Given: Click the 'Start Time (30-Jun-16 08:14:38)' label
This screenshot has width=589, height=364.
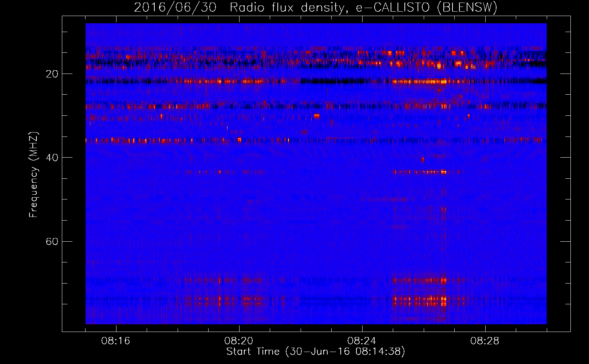Looking at the screenshot, I should pyautogui.click(x=316, y=352).
